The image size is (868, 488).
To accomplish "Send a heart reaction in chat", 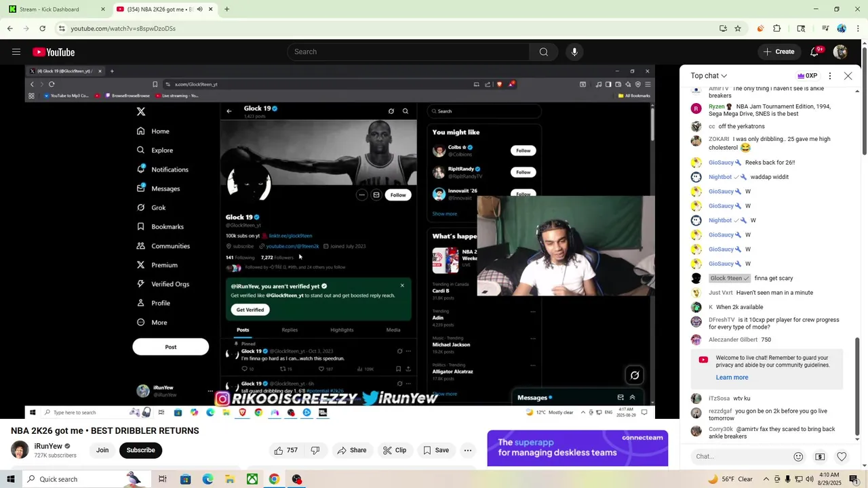I will tap(842, 457).
